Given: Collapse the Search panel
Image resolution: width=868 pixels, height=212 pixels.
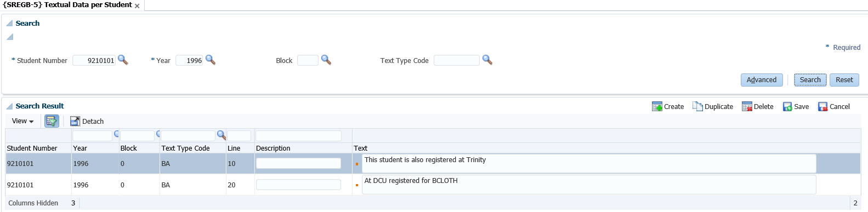Looking at the screenshot, I should pos(9,23).
